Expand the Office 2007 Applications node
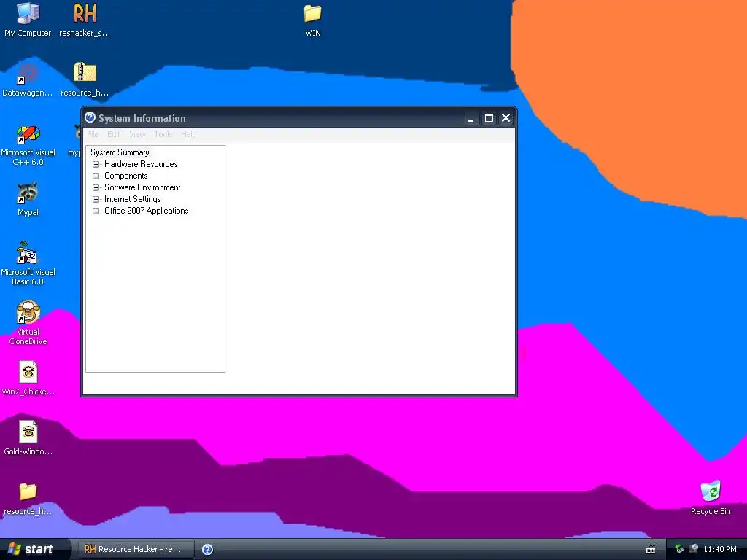This screenshot has width=747, height=560. click(96, 211)
